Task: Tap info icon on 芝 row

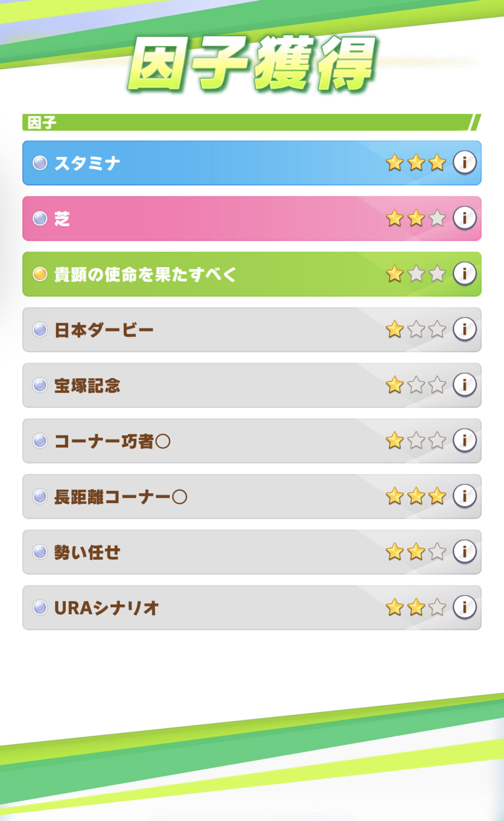Action: click(x=464, y=218)
